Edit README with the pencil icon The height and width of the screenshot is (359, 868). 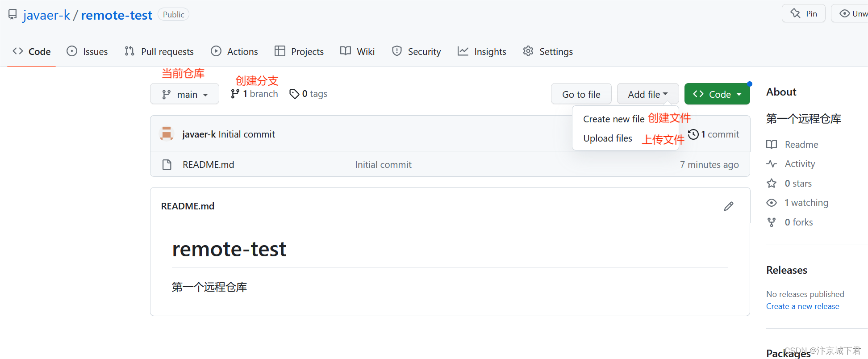click(x=729, y=206)
